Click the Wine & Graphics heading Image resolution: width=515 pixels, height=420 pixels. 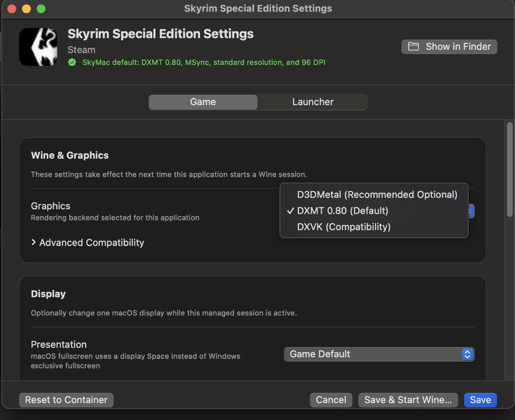tap(70, 155)
